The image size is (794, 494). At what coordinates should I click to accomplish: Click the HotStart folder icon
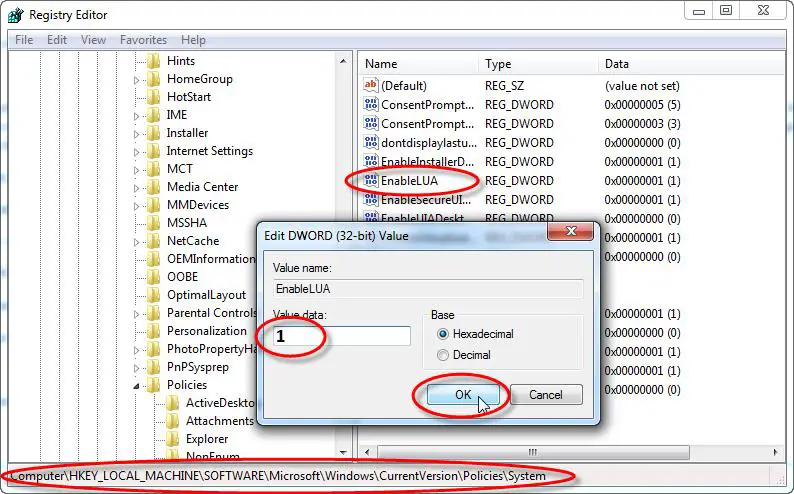[153, 97]
